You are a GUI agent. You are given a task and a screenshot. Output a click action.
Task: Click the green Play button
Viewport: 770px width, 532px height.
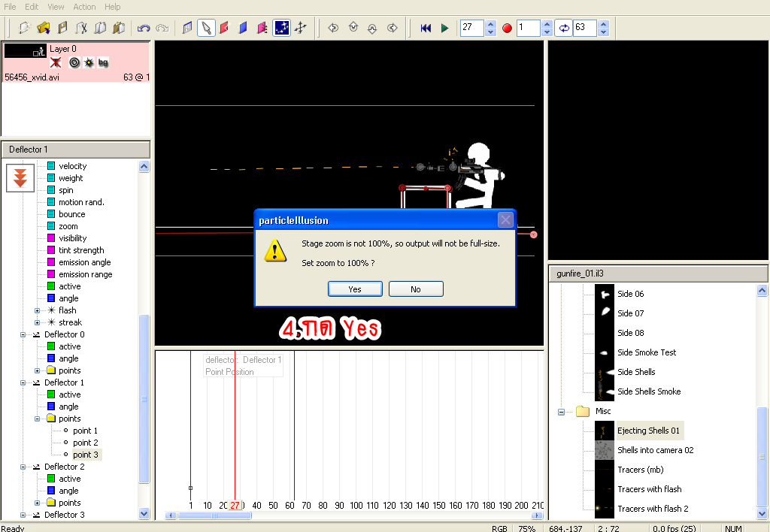(445, 28)
